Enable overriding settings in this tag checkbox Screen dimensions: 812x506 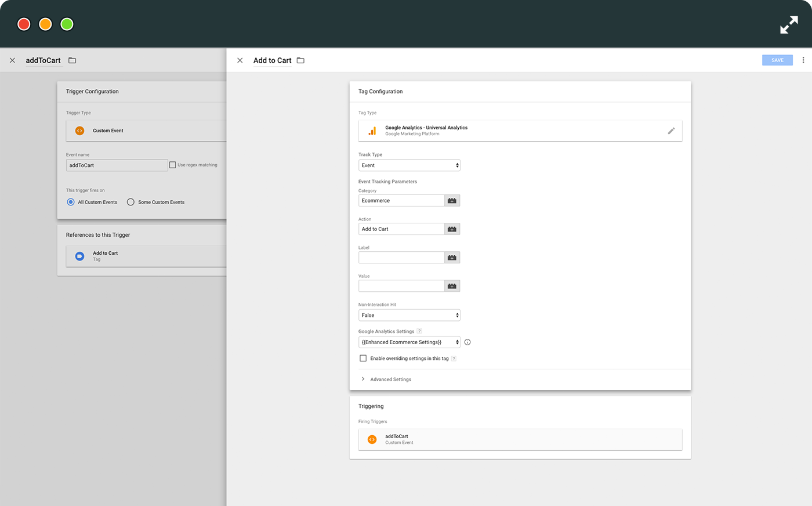point(363,359)
